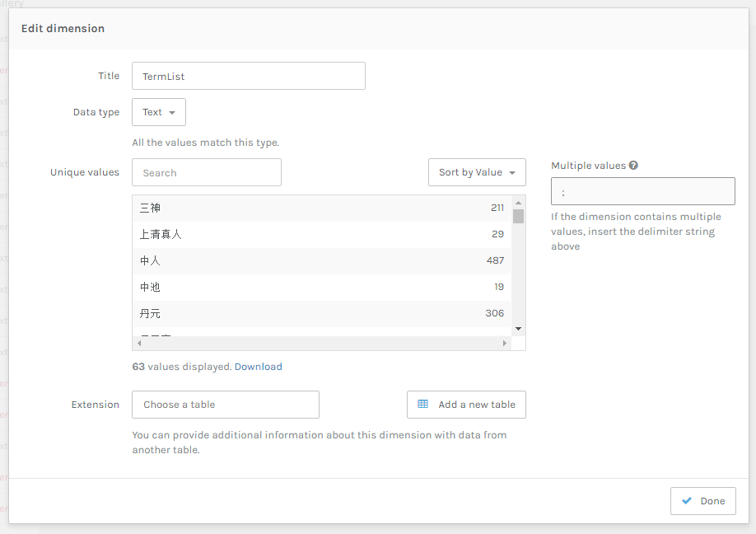Select the 上清真人 value row
756x534 pixels.
[321, 234]
